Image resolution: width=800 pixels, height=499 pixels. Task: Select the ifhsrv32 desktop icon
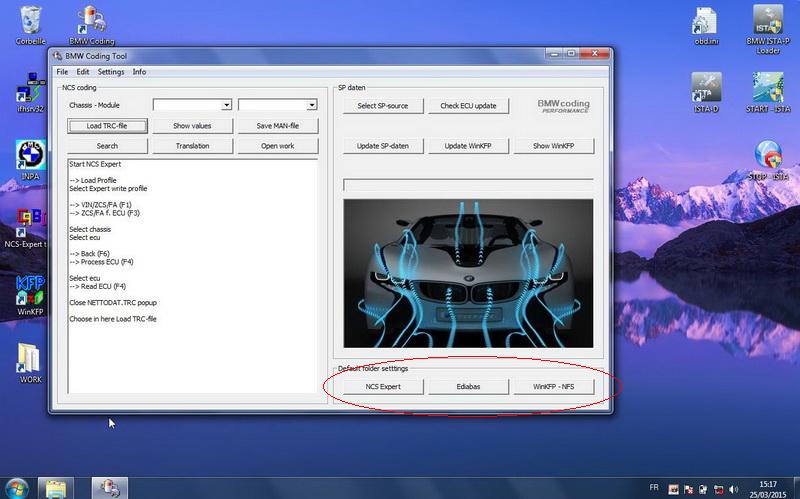(x=30, y=93)
